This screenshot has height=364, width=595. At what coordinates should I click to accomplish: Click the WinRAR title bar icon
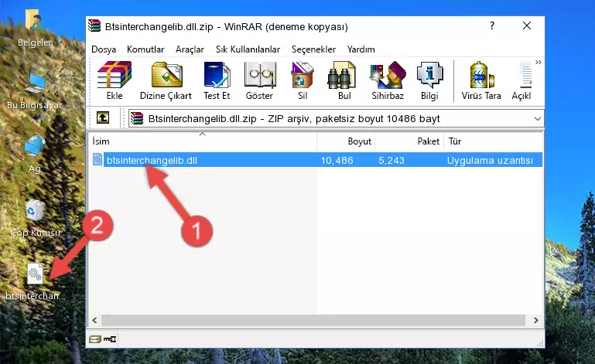pos(94,26)
